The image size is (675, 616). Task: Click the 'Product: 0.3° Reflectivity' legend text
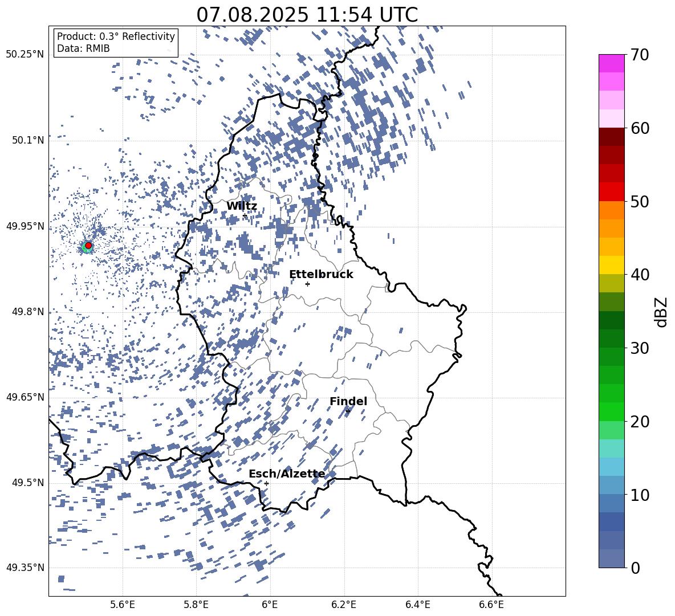(x=116, y=36)
